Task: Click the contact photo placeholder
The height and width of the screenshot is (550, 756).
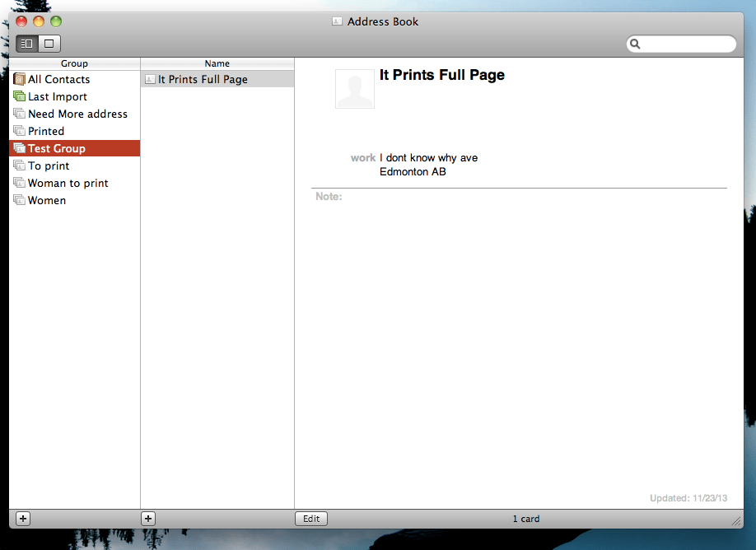Action: (354, 88)
